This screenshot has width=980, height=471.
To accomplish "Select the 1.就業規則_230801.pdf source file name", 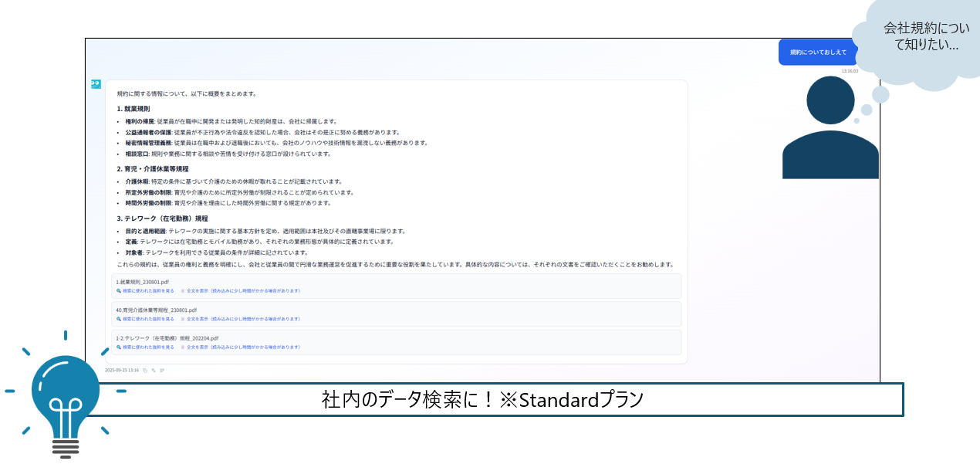I will click(x=142, y=283).
